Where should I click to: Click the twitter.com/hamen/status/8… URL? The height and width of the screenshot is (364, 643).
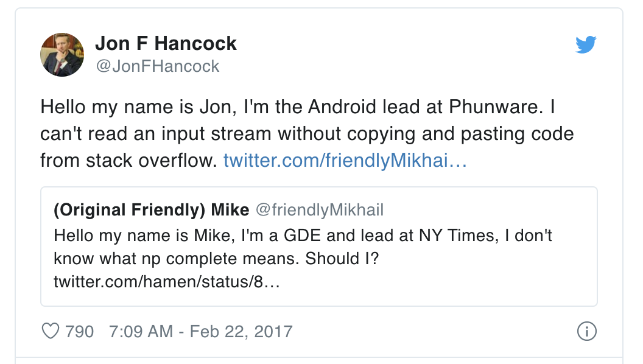pos(166,282)
